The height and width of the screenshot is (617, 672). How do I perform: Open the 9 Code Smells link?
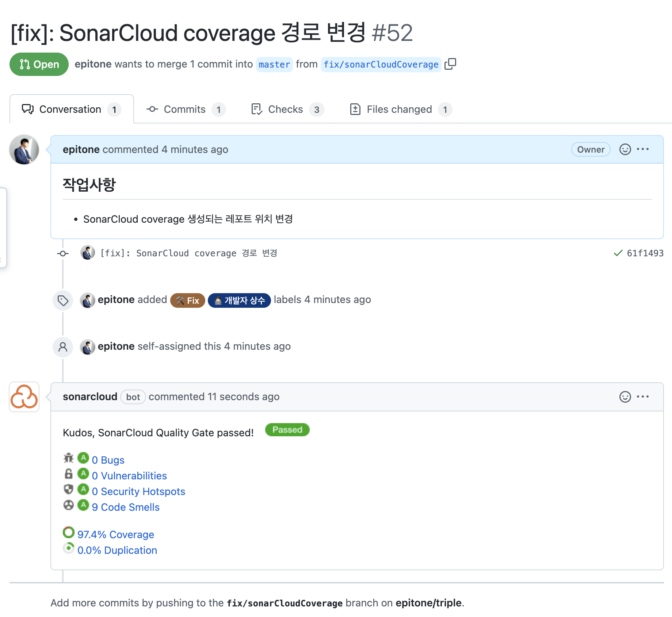[x=126, y=507]
